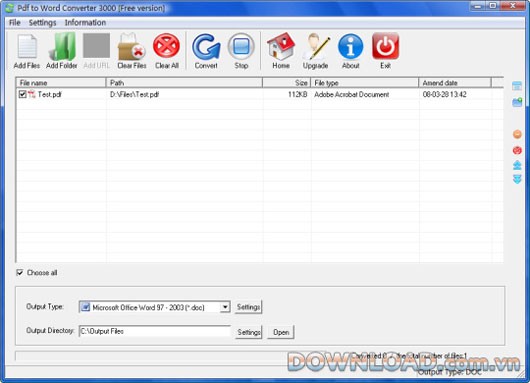Click the D:\Files\Test.pdf path cell
The width and height of the screenshot is (530, 383).
point(135,94)
